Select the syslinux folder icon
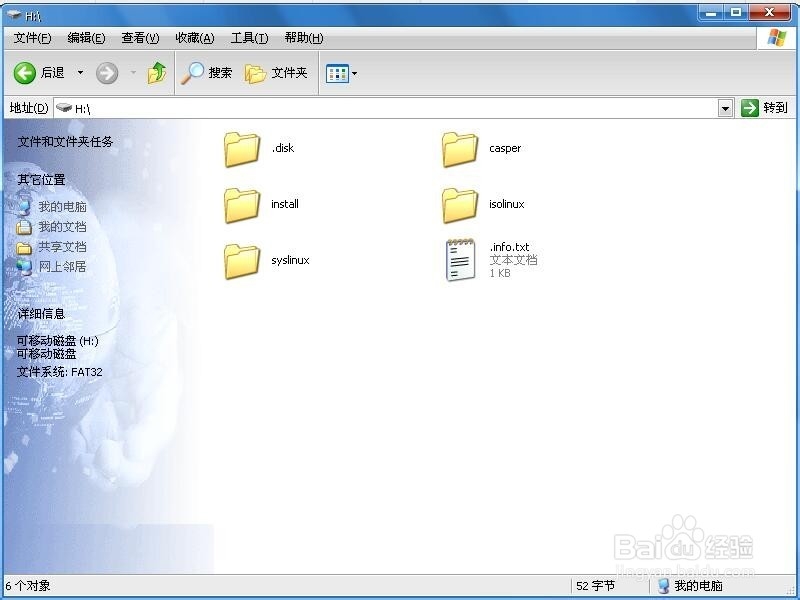 coord(242,261)
